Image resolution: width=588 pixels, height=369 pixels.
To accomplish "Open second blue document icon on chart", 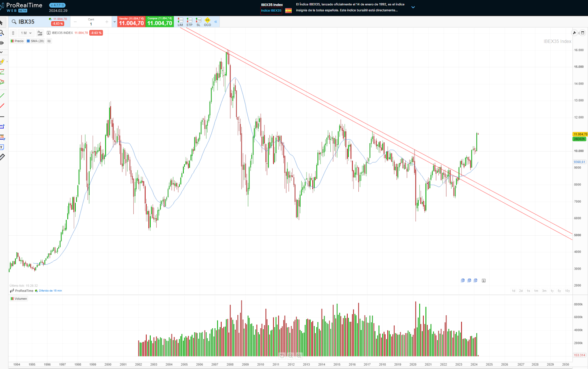I will coord(469,281).
